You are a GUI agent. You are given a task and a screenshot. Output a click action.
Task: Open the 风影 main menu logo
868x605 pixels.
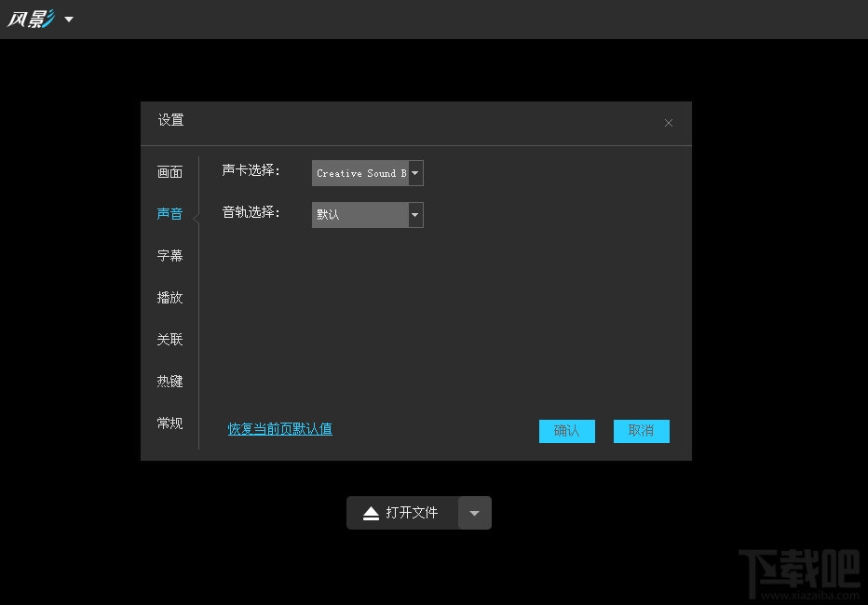[x=33, y=19]
